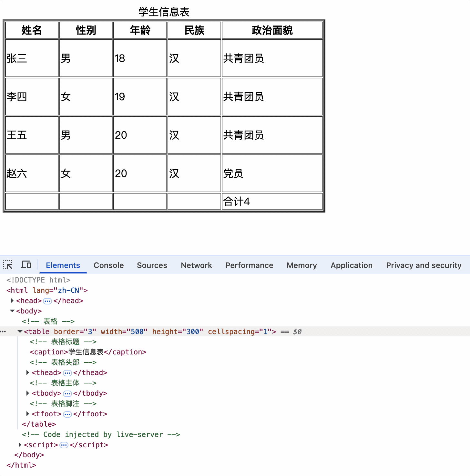This screenshot has height=476, width=470.
Task: Click the "姓名" column header
Action: tap(32, 30)
